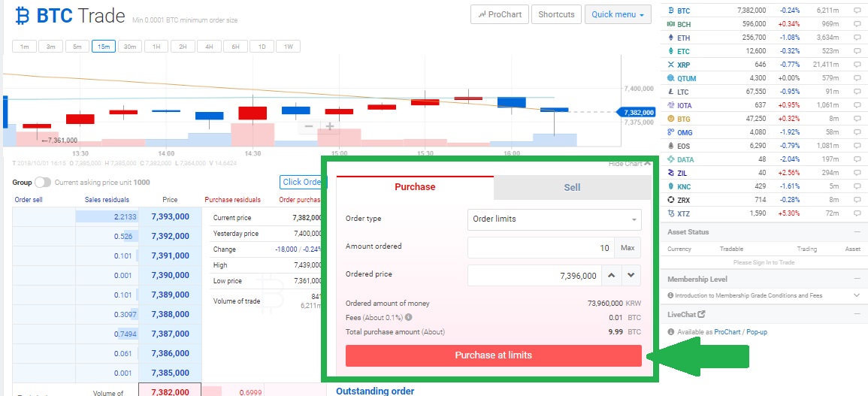Select the 1W chart interval
868x396 pixels.
288,47
